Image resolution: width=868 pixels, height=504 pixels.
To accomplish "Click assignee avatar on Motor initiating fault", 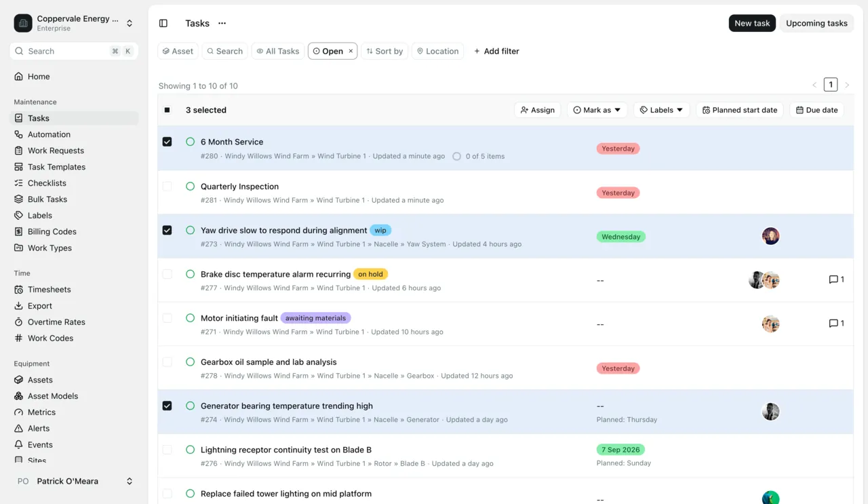I will 770,324.
